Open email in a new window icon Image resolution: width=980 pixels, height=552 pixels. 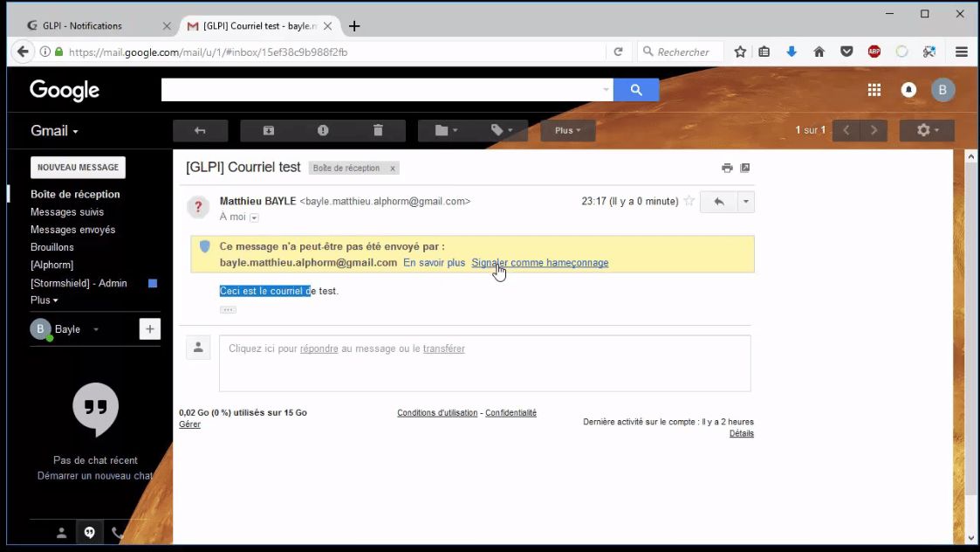pyautogui.click(x=745, y=168)
